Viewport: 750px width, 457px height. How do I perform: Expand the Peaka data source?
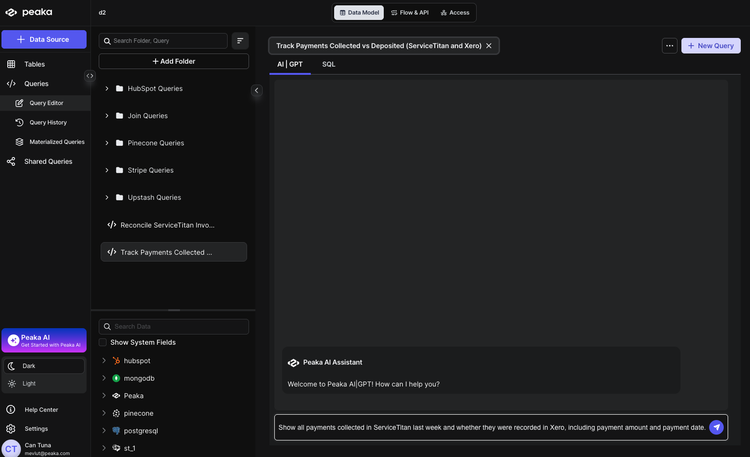104,396
